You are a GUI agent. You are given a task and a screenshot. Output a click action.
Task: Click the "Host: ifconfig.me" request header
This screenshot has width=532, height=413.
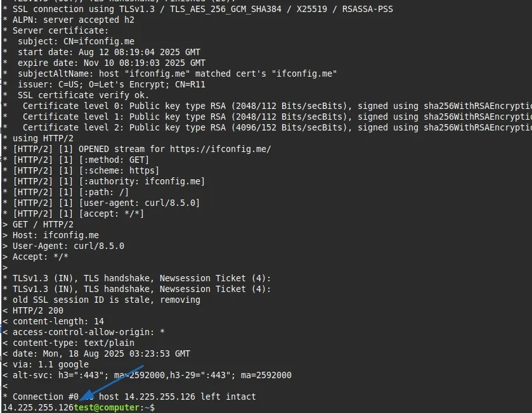coord(56,235)
